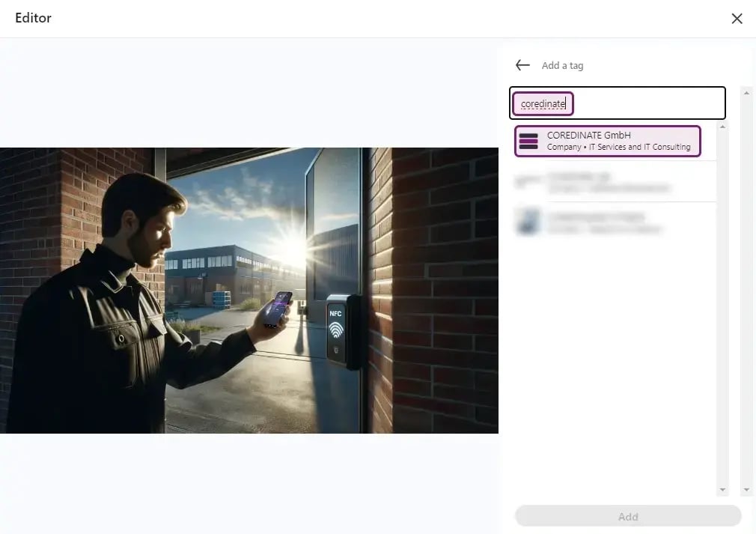The height and width of the screenshot is (534, 756).
Task: Click the outer panel scrollbar down arrow
Action: coord(746,489)
